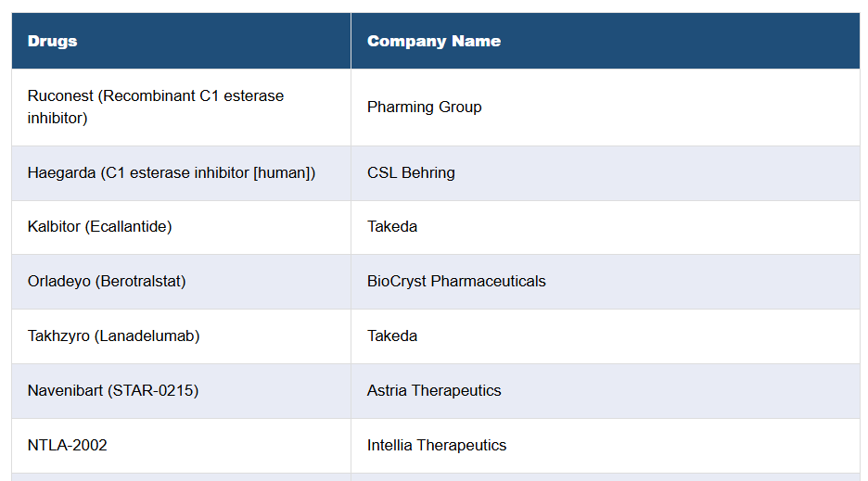Select the Kalbitor brand name
Viewport: 868px width, 481px height.
55,226
